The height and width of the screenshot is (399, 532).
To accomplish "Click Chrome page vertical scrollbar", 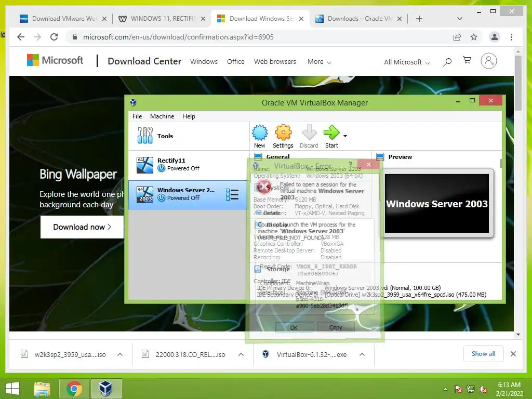I will pyautogui.click(x=518, y=83).
